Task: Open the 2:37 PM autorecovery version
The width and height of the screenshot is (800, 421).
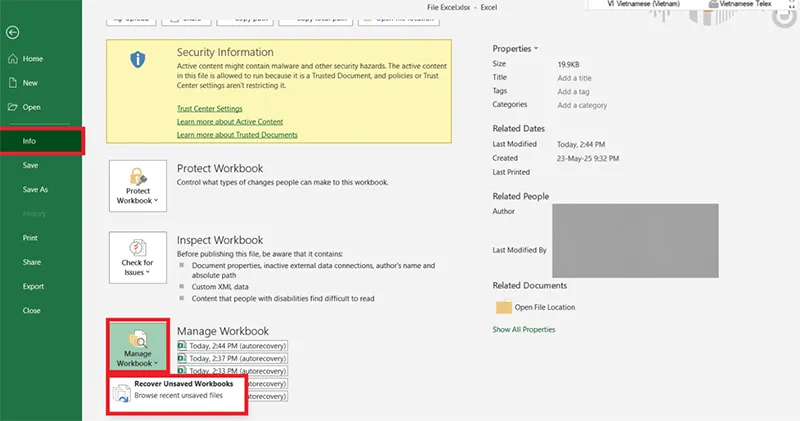Action: click(x=232, y=357)
